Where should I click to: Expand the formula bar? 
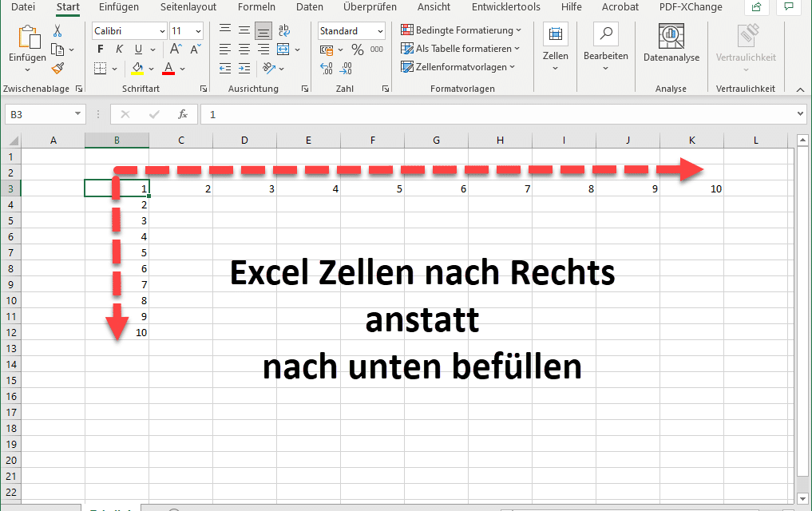pos(800,114)
